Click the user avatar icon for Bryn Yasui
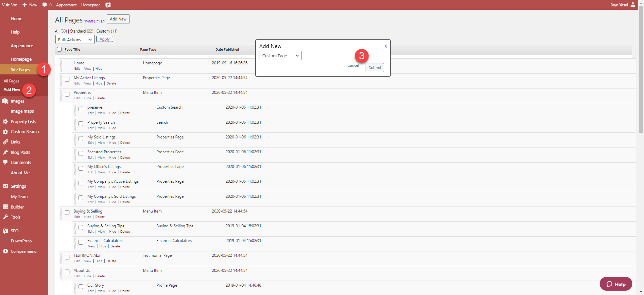644x295 pixels. [633, 5]
